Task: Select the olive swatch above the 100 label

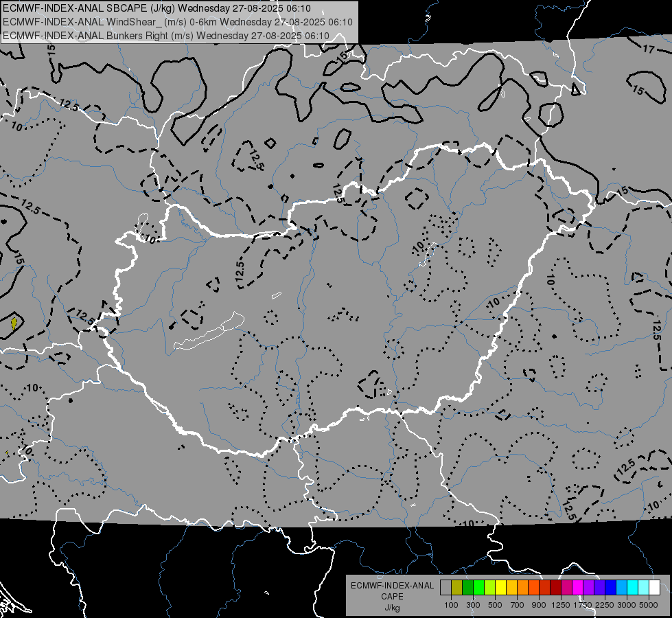Action: point(456,588)
